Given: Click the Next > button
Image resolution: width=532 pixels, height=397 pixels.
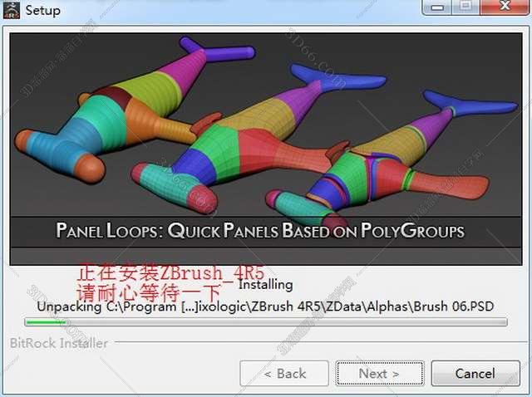Looking at the screenshot, I should (x=380, y=373).
